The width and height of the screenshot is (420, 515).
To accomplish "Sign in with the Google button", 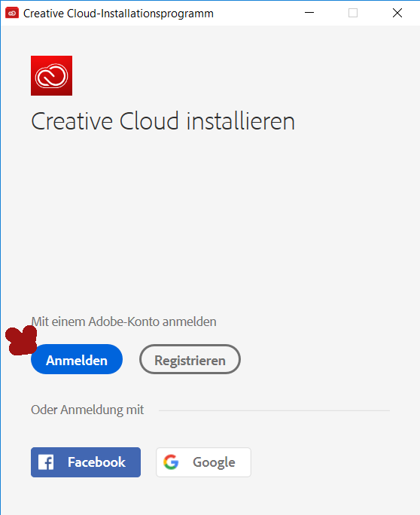I will coord(203,462).
